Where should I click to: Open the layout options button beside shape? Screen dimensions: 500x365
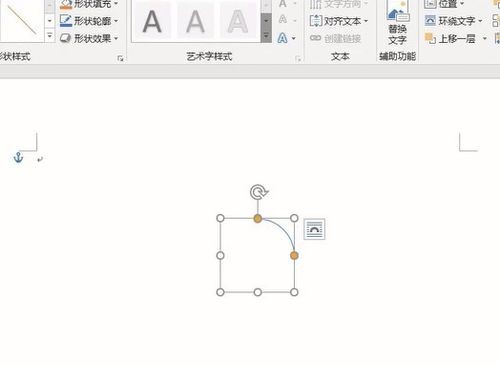tap(314, 229)
